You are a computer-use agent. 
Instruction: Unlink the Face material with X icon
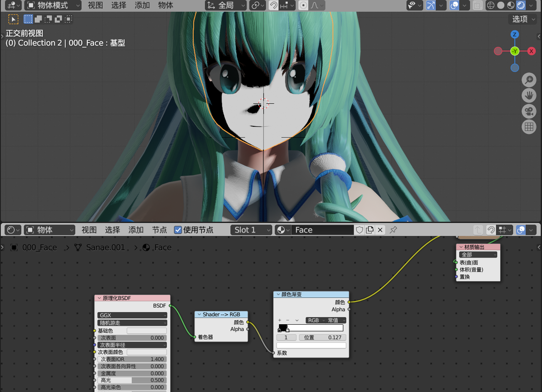[x=380, y=230]
